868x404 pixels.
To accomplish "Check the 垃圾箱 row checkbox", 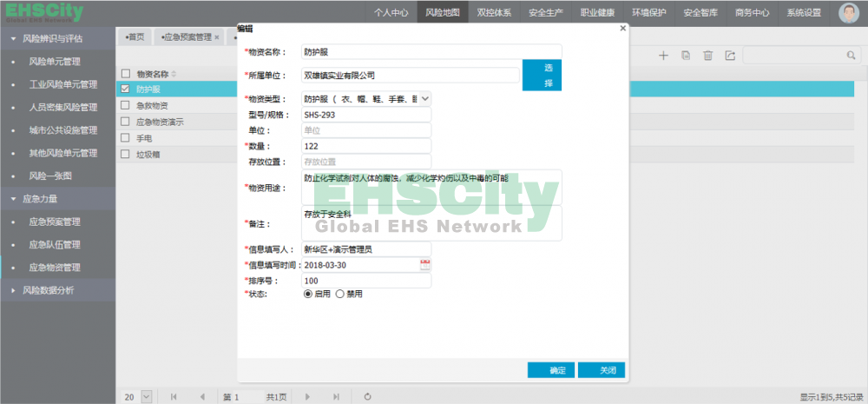I will (126, 155).
